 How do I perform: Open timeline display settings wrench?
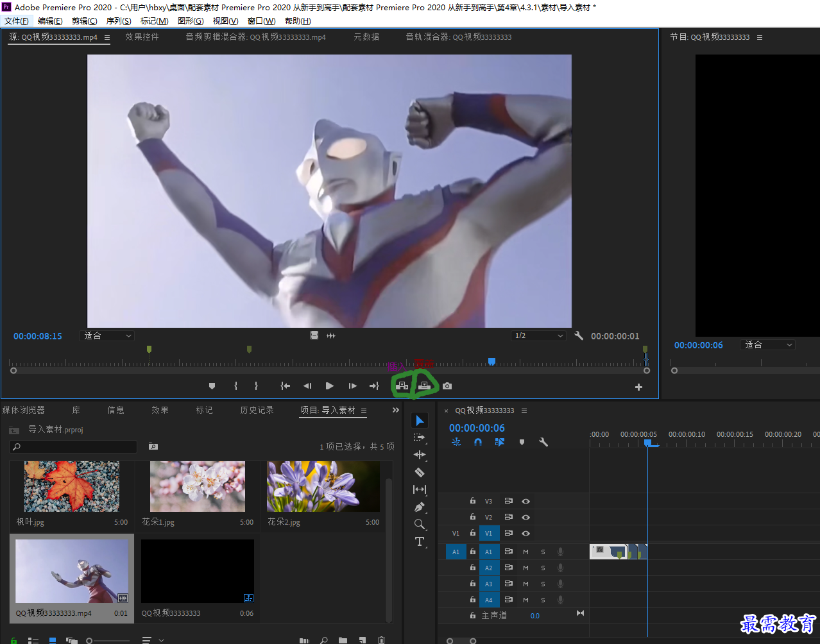pyautogui.click(x=543, y=442)
